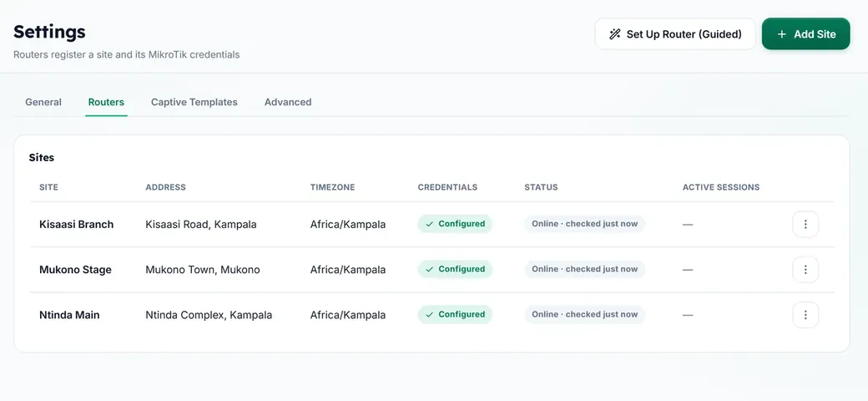The image size is (868, 401).
Task: Click the TIMEZONE column header
Action: coord(332,187)
